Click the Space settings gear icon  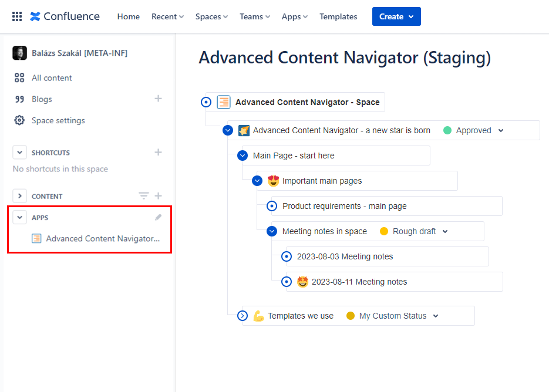point(19,120)
